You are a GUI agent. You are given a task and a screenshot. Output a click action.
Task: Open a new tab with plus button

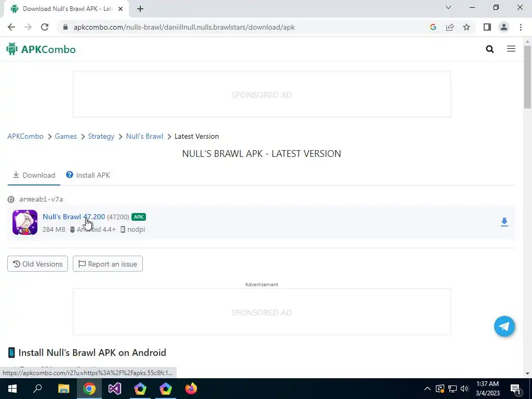pyautogui.click(x=140, y=9)
